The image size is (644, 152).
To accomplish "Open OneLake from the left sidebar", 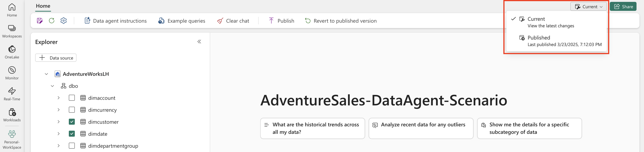I will tap(12, 52).
